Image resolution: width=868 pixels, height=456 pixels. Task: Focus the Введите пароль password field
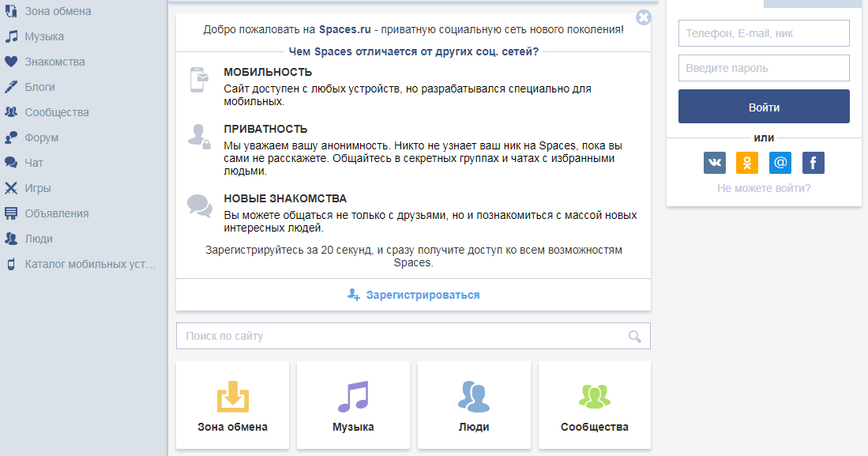click(x=764, y=68)
